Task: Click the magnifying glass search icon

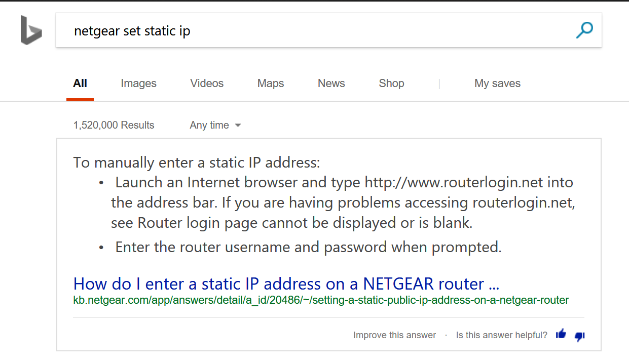Action: pyautogui.click(x=584, y=30)
